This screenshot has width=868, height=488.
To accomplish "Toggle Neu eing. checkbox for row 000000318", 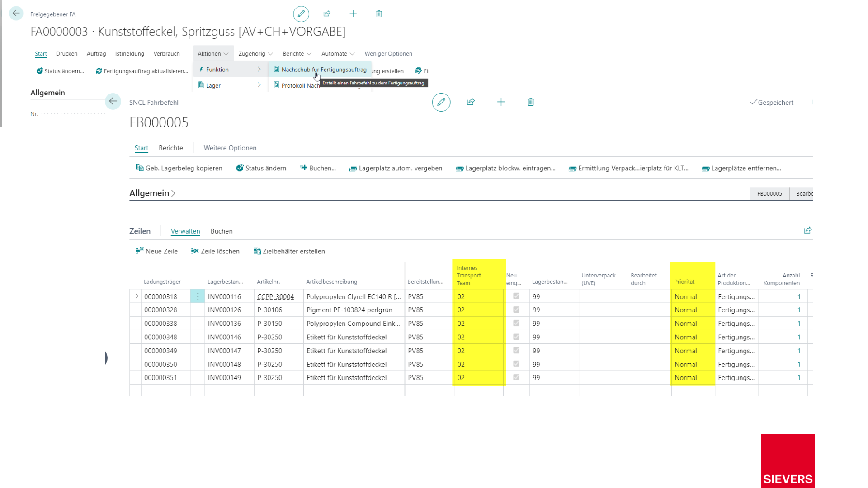I will [516, 296].
